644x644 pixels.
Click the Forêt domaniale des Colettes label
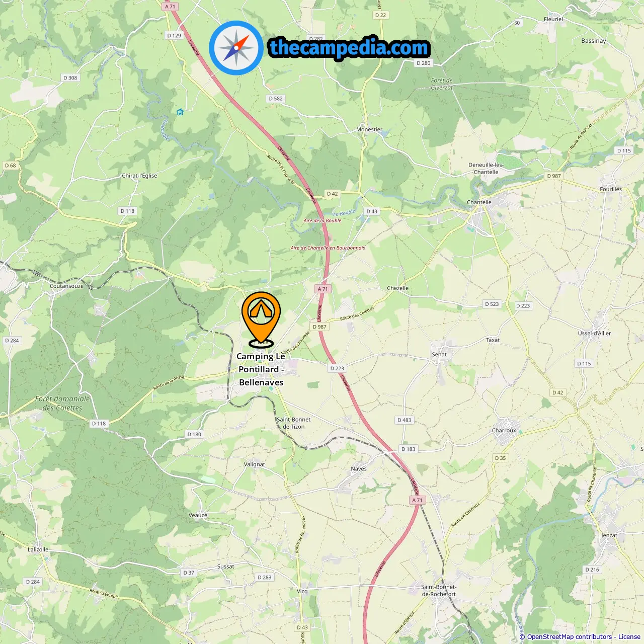click(62, 404)
